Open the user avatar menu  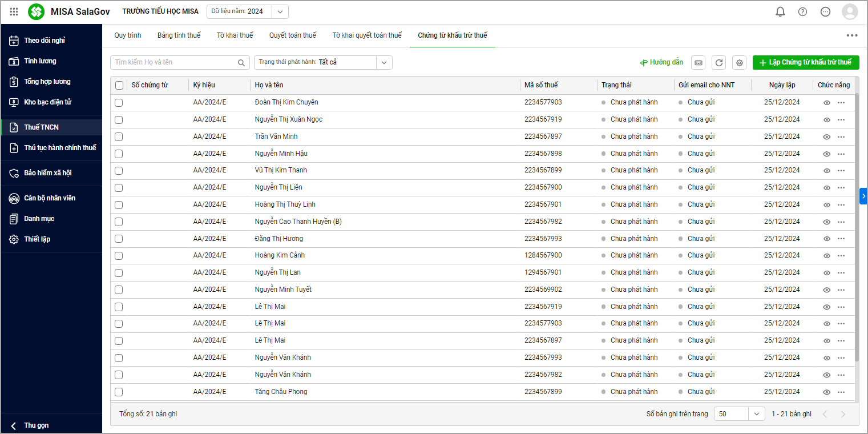coord(850,12)
